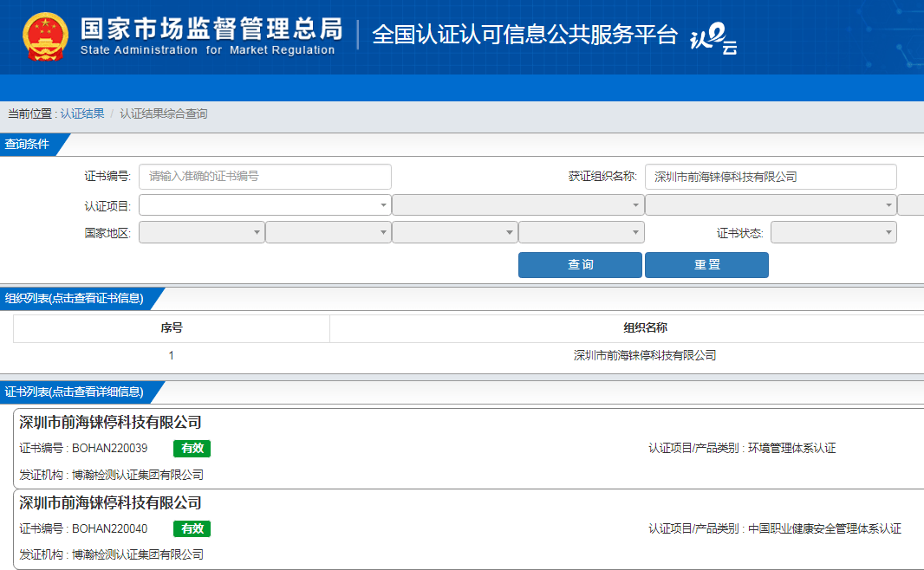Open certificate card title above BOHAN220039

click(x=110, y=423)
